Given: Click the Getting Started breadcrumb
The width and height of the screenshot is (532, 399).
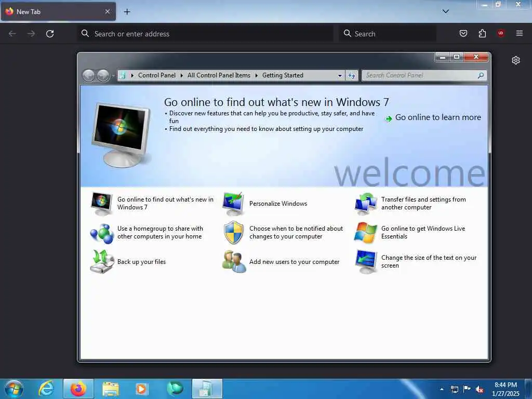Looking at the screenshot, I should (283, 75).
